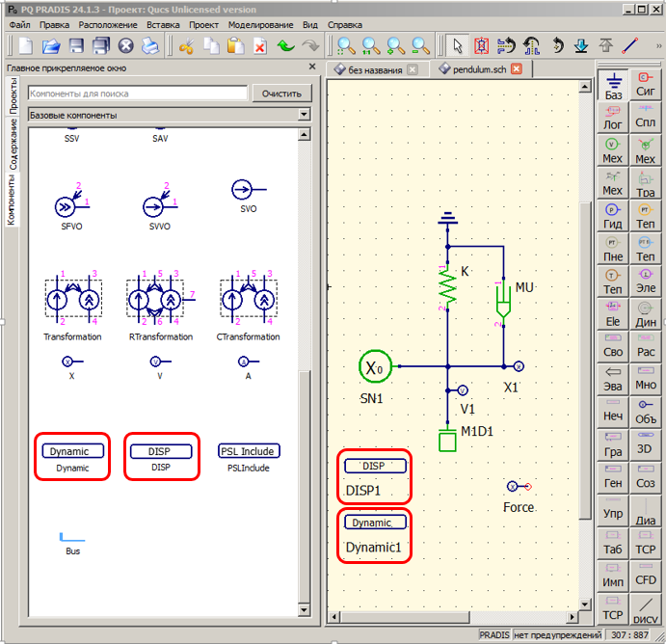Click the New document icon
666x644 pixels.
click(26, 45)
